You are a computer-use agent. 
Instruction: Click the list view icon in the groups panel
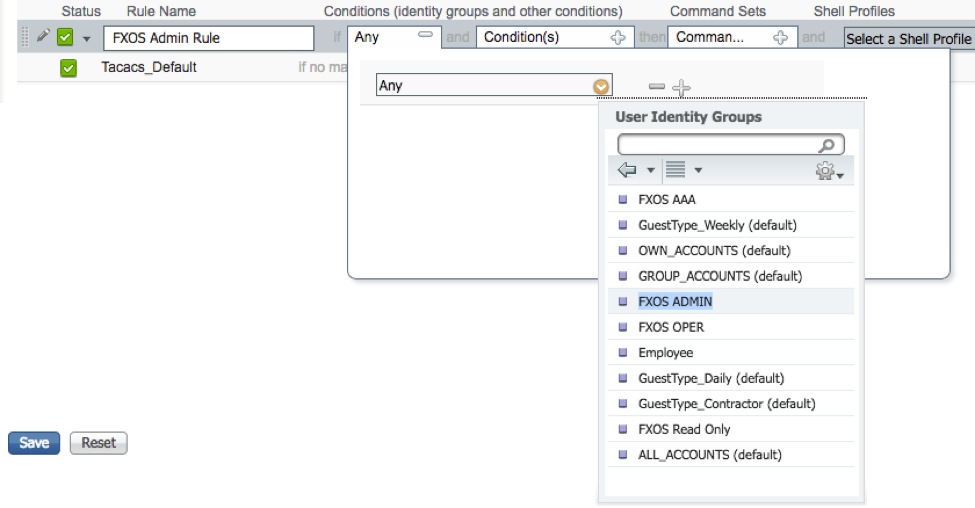tap(676, 171)
